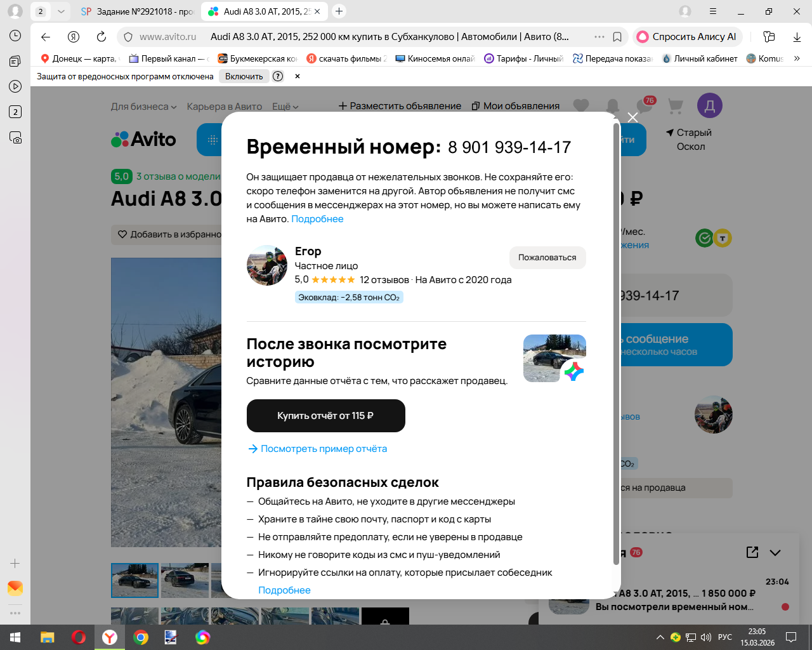Image resolution: width=812 pixels, height=650 pixels.
Task: Open browser history clock icon in sidebar
Action: click(x=15, y=36)
